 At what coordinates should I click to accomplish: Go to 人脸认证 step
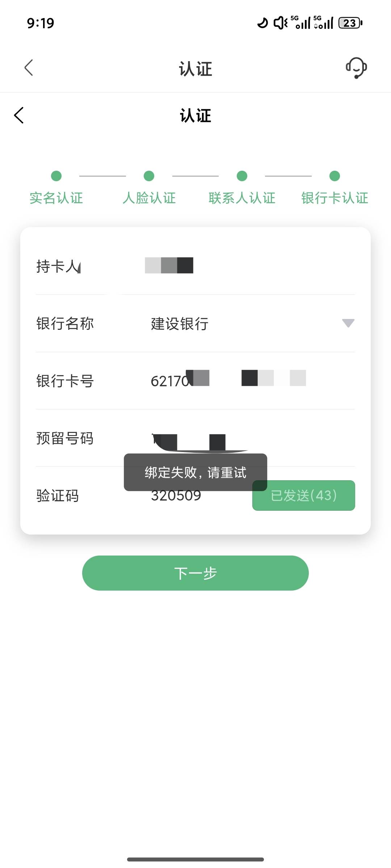[149, 197]
